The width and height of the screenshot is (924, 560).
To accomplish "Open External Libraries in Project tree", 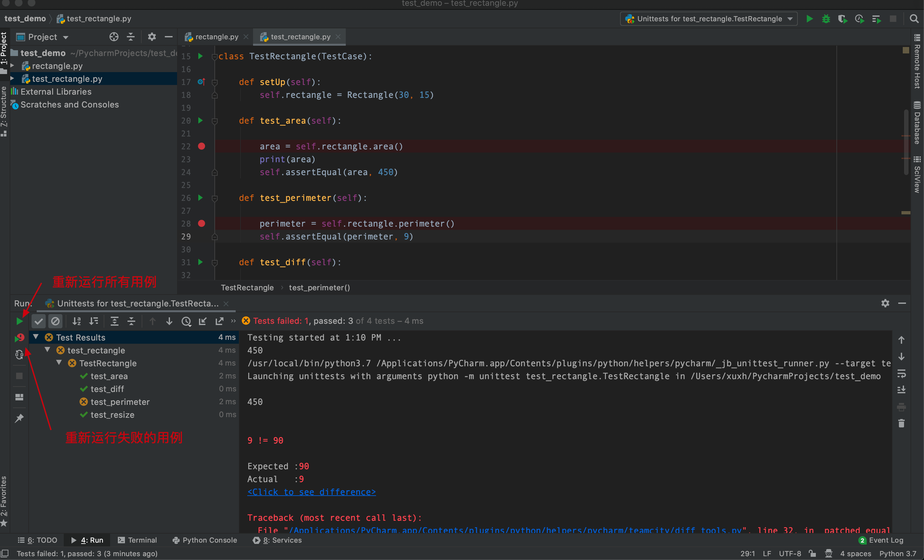I will 56,91.
